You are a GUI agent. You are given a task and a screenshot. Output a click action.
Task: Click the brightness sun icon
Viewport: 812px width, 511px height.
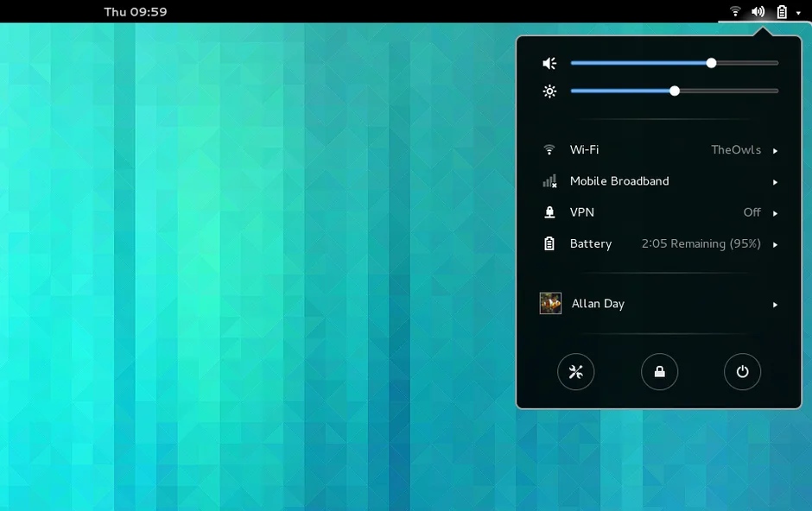pyautogui.click(x=549, y=91)
